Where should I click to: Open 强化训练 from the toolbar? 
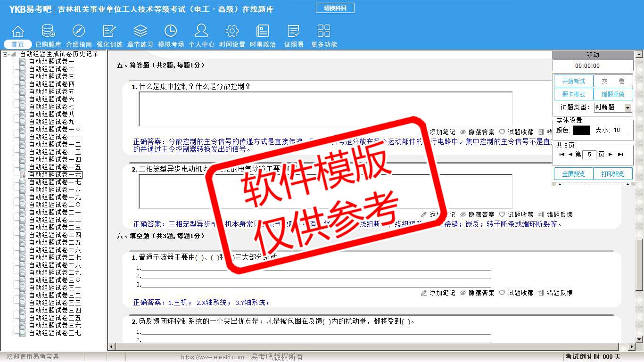(x=109, y=32)
